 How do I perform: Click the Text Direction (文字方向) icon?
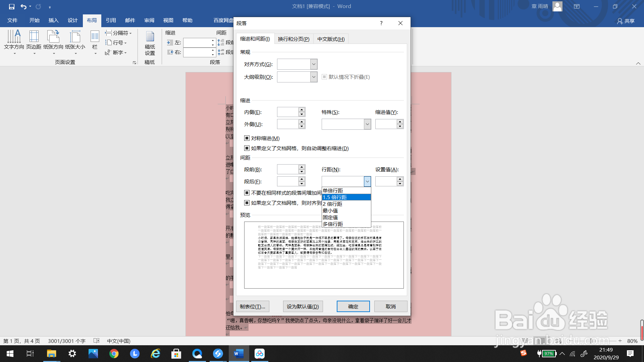14,40
